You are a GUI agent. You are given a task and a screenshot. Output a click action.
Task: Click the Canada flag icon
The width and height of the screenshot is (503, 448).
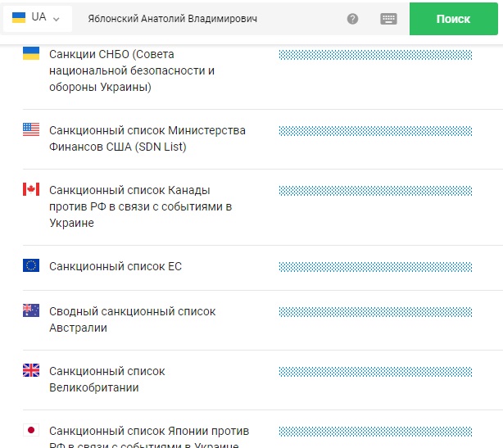(x=31, y=190)
